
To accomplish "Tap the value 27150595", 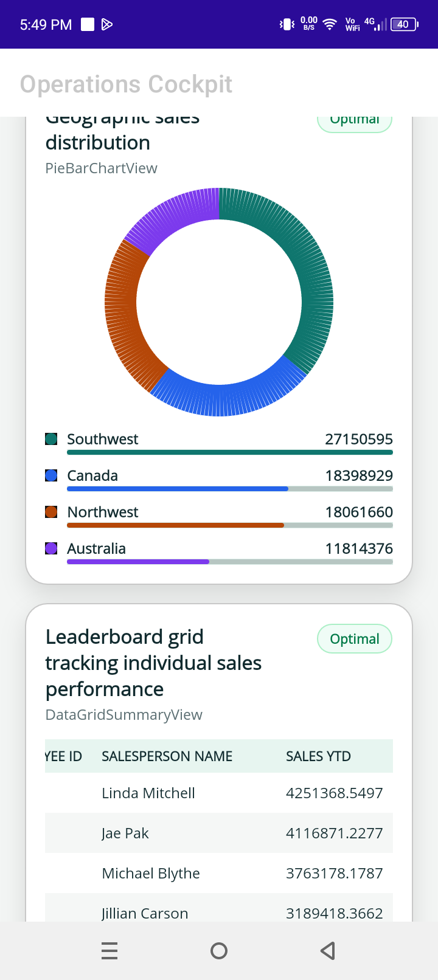I will point(359,439).
